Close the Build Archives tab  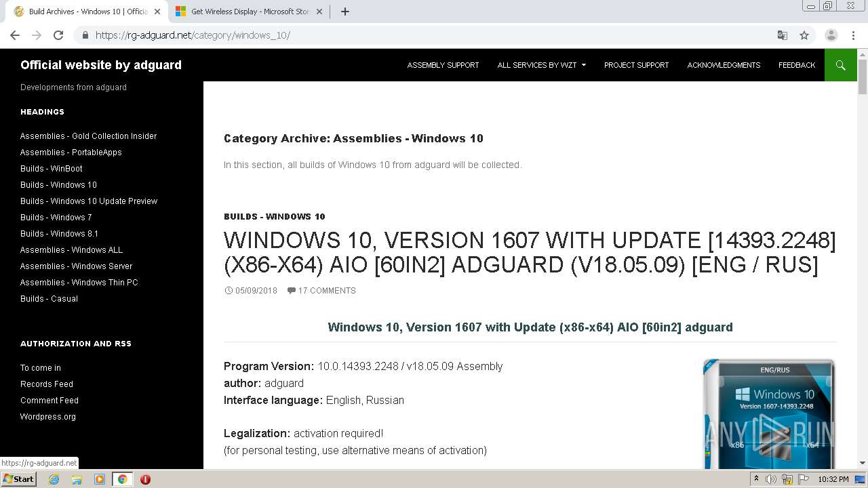(x=157, y=12)
